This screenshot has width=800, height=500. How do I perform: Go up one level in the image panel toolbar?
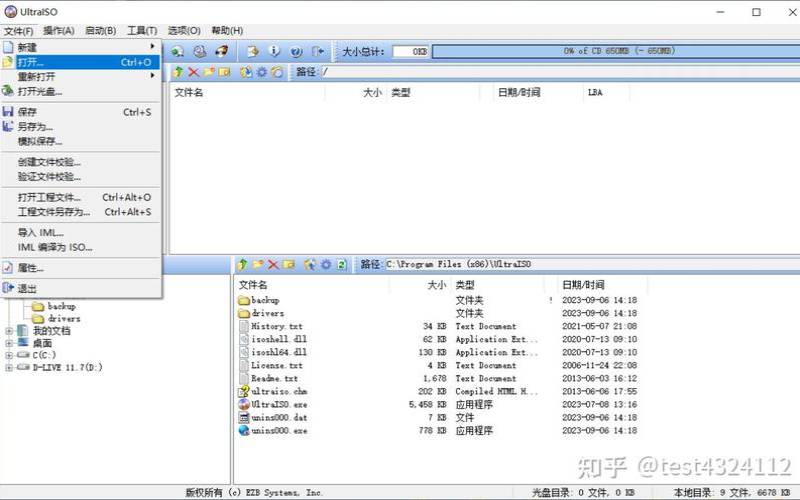click(178, 72)
